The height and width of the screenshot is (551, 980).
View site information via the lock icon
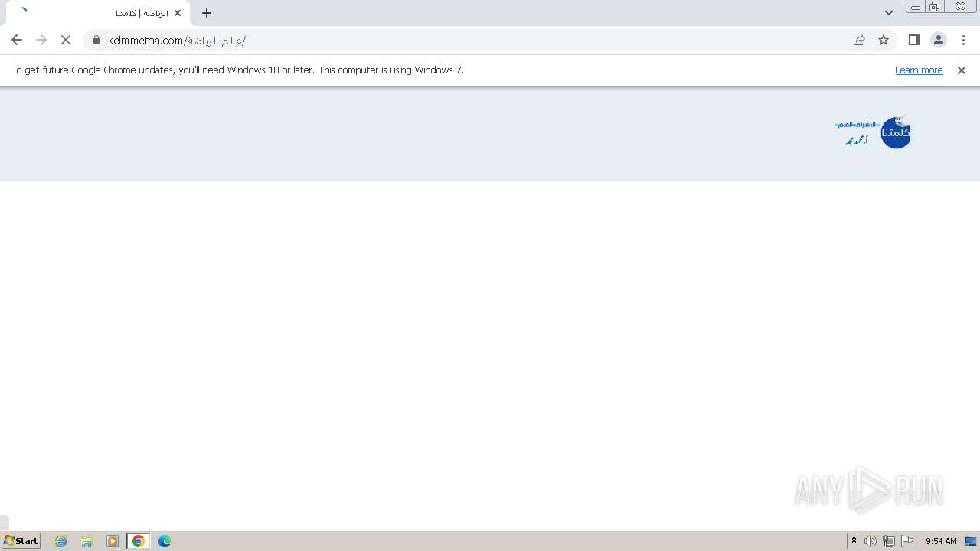[x=96, y=40]
